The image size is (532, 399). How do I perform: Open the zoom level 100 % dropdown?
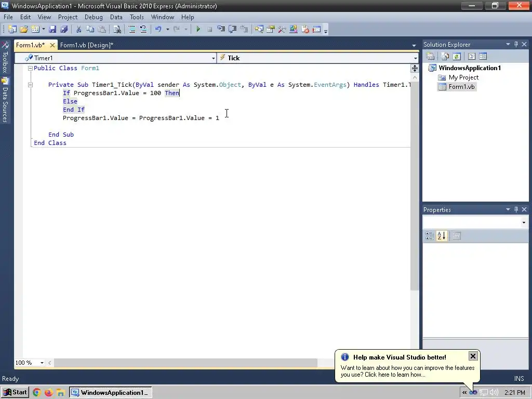pyautogui.click(x=42, y=363)
